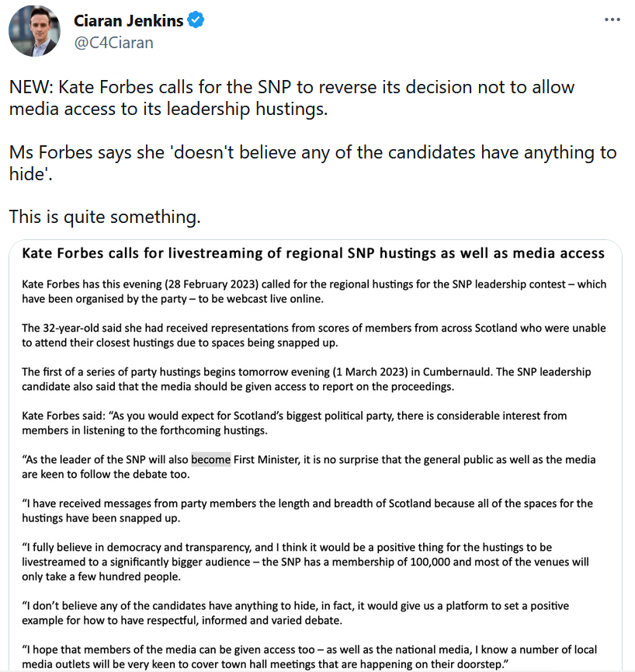Viewport: 635px width, 672px height.
Task: Click the paragraph about Cumbernauld hustings
Action: point(306,379)
